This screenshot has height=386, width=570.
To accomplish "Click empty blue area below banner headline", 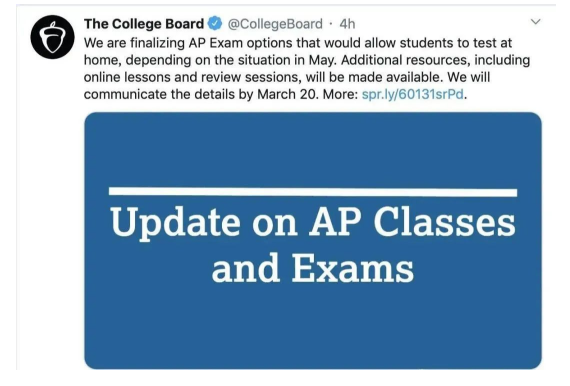I will 313,327.
